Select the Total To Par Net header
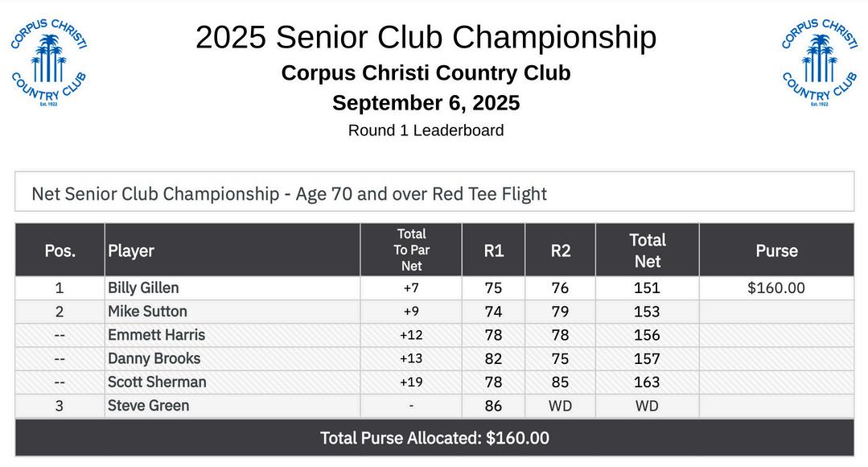 coord(411,250)
